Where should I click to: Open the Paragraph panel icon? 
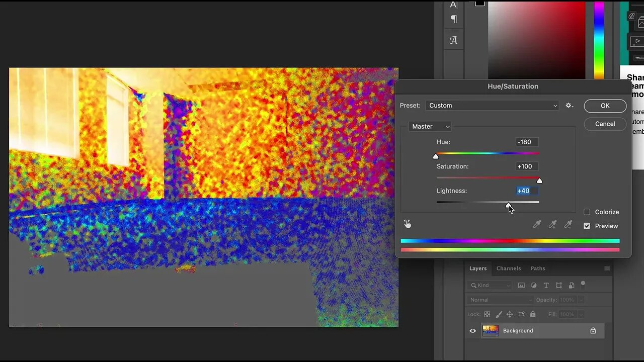pos(454,19)
